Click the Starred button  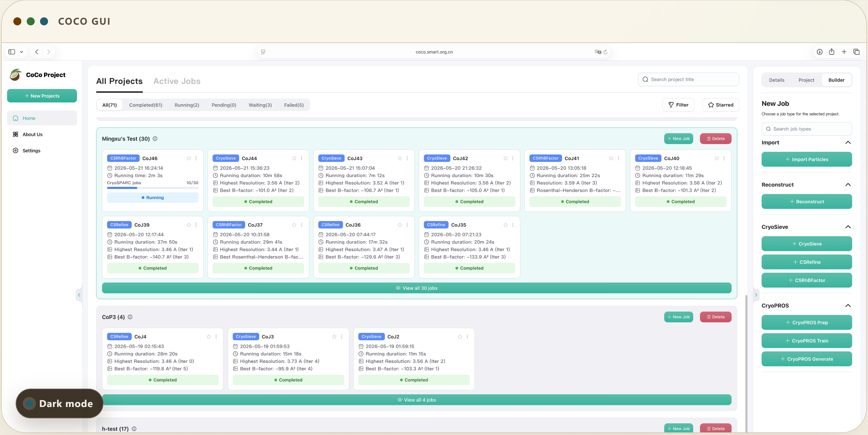point(721,105)
